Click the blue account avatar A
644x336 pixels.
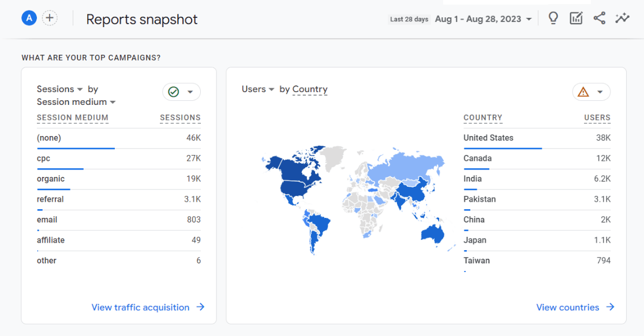[28, 18]
